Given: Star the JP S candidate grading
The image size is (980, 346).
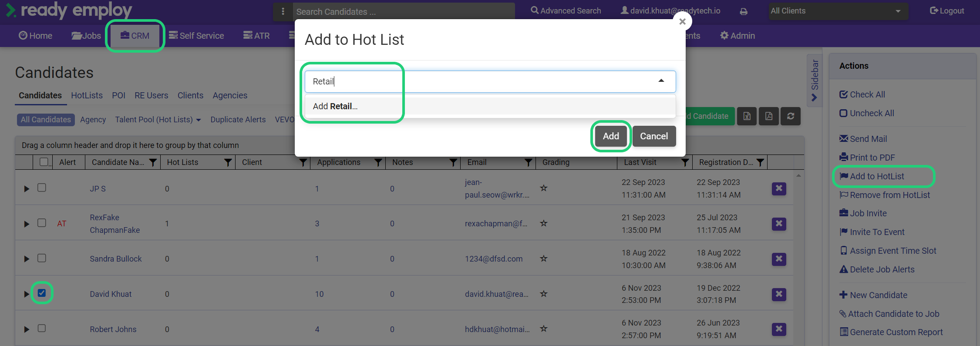Looking at the screenshot, I should 544,188.
